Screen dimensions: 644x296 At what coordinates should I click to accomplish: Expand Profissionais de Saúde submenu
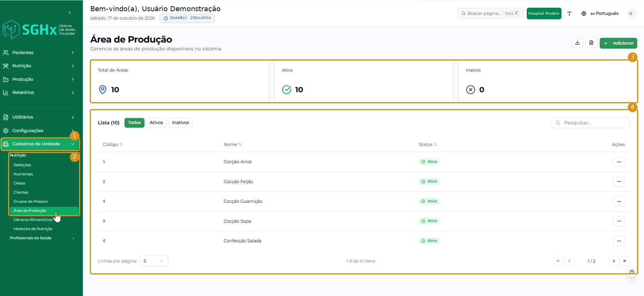[42, 238]
